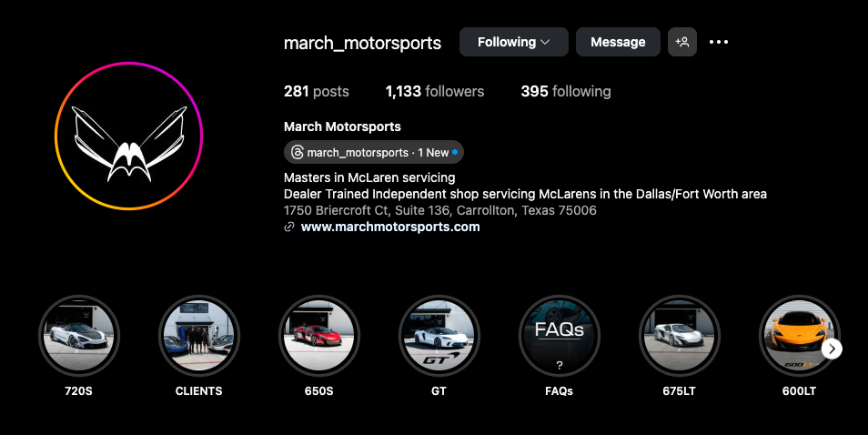The width and height of the screenshot is (868, 435).
Task: Expand the Following dropdown button
Action: pos(513,42)
